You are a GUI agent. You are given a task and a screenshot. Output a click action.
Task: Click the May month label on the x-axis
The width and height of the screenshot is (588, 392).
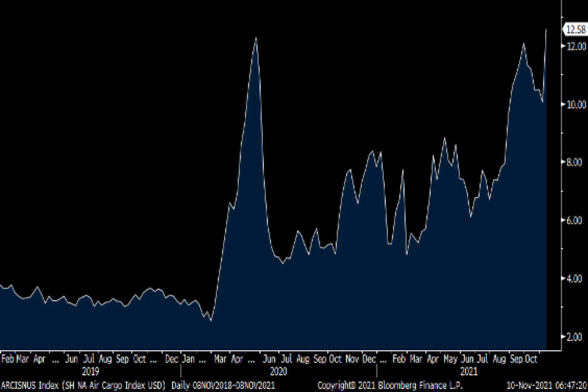pyautogui.click(x=449, y=360)
